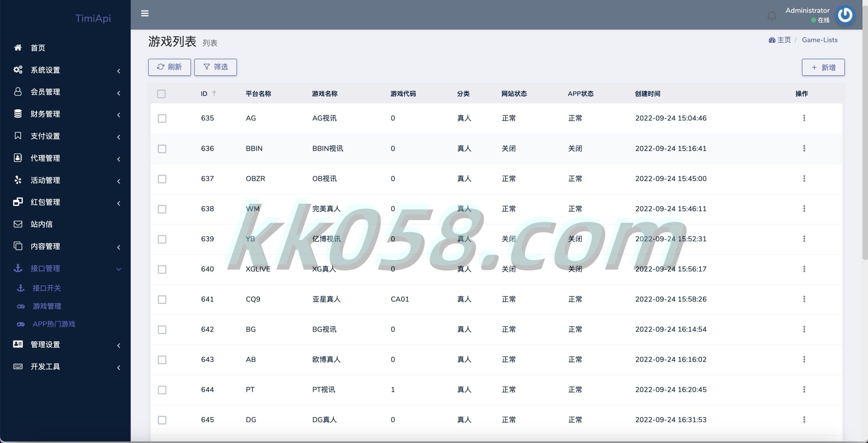The image size is (868, 443).
Task: Check the row 637 OBZR checkbox
Action: click(162, 179)
